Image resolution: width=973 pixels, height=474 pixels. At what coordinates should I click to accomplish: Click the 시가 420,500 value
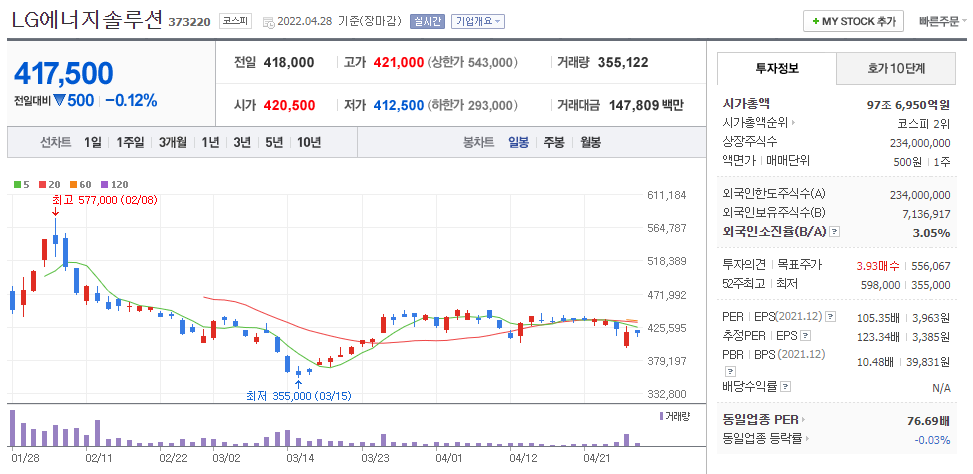point(289,105)
